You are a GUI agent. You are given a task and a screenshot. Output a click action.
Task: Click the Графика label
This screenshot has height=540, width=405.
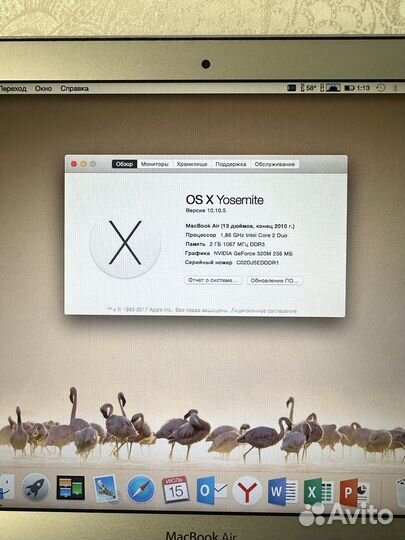point(197,253)
